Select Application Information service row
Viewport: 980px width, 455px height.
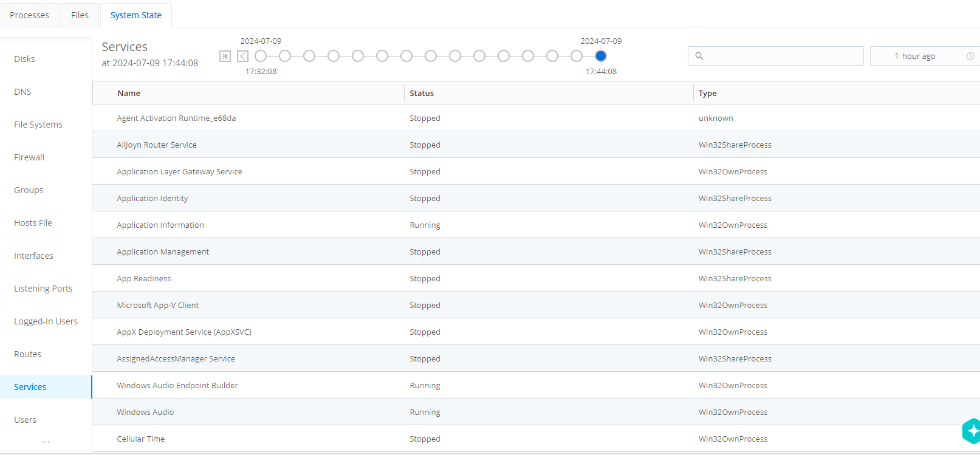coord(536,225)
